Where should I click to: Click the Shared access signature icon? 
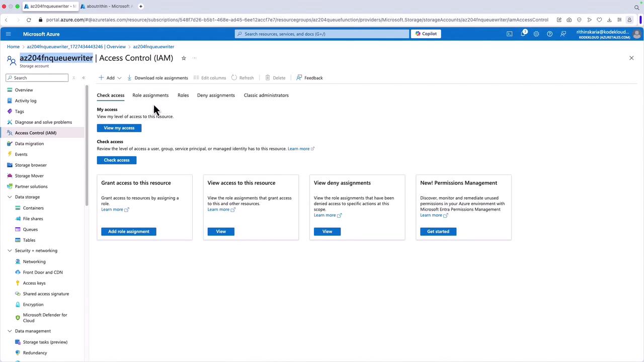click(18, 294)
